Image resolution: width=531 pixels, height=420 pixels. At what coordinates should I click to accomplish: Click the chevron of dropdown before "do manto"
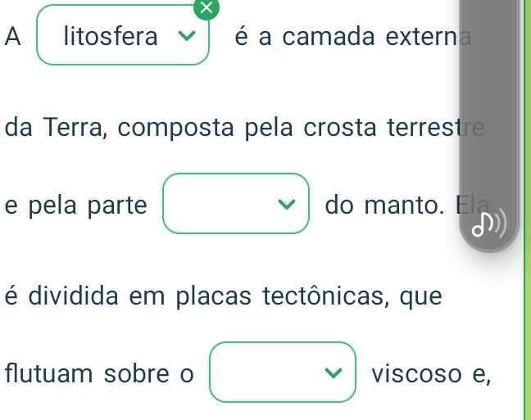pos(287,204)
